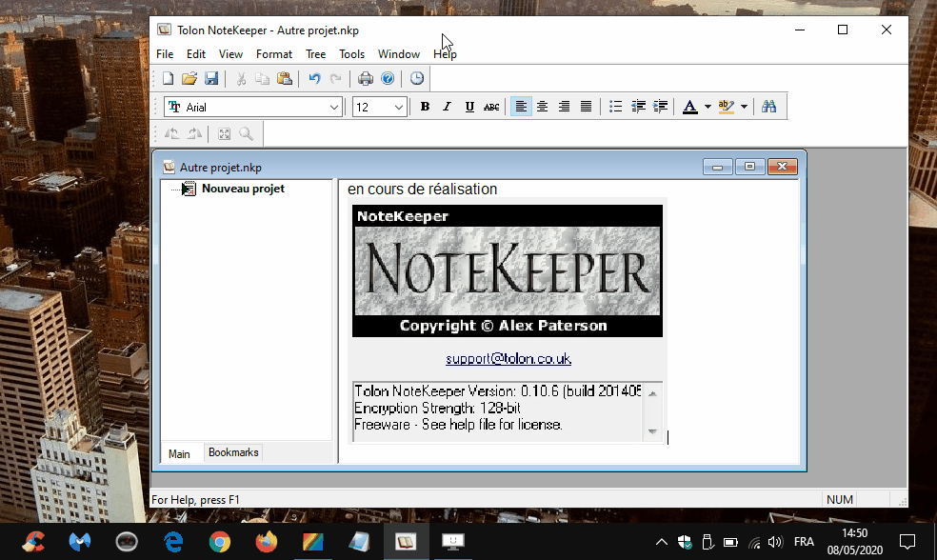
Task: Select the Nouveau projet tree node
Action: coord(243,189)
